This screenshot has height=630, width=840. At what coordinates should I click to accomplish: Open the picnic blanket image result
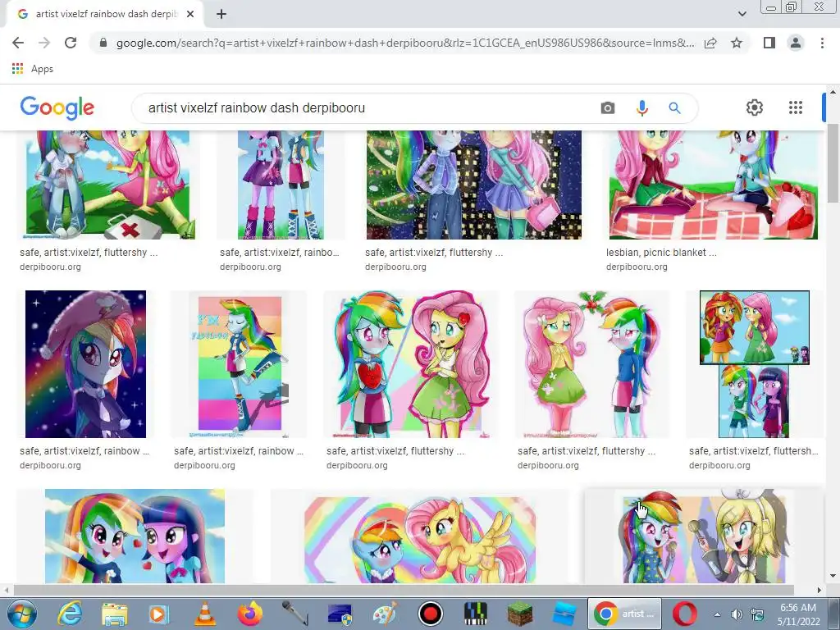714,185
